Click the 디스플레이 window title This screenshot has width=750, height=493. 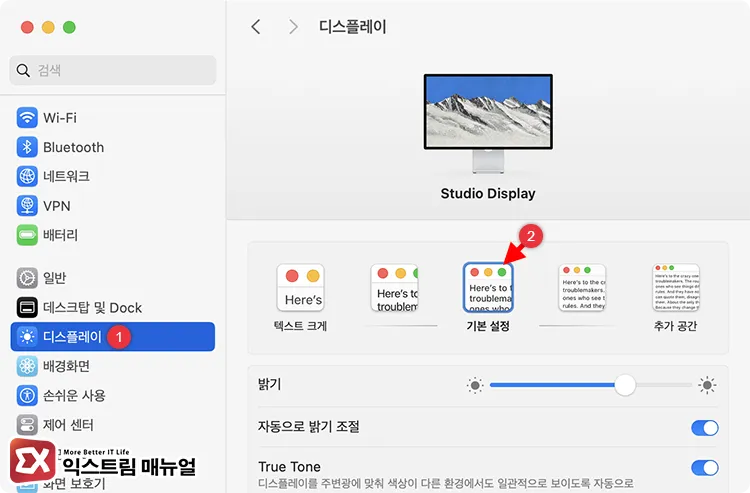pyautogui.click(x=353, y=27)
